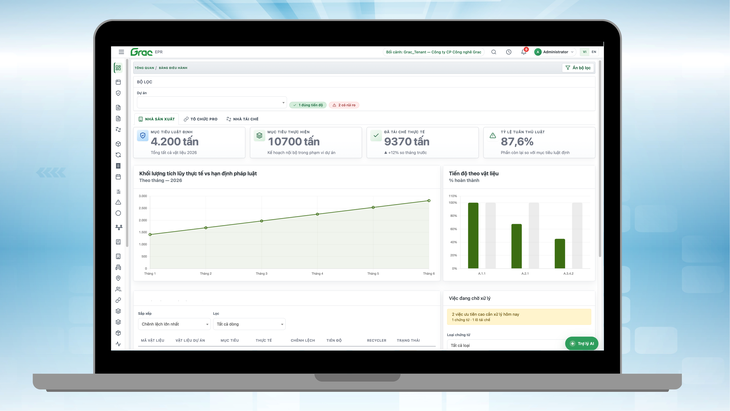Image resolution: width=730 pixels, height=411 pixels.
Task: Select the warning triangle icon in the sidebar
Action: (118, 202)
